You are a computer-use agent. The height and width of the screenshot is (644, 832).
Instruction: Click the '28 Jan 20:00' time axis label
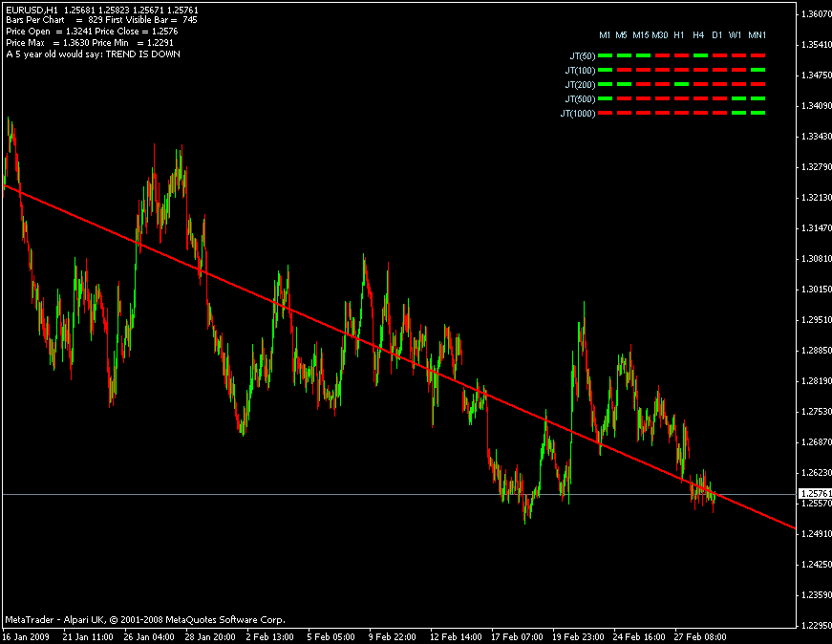pos(210,636)
